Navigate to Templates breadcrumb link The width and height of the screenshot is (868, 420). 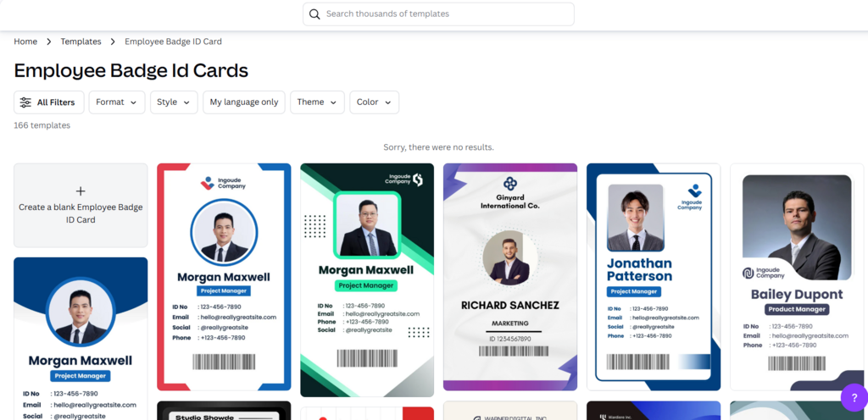81,41
